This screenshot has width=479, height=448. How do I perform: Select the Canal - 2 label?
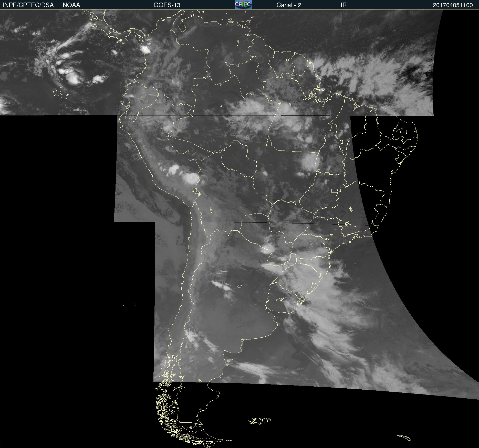tap(289, 5)
